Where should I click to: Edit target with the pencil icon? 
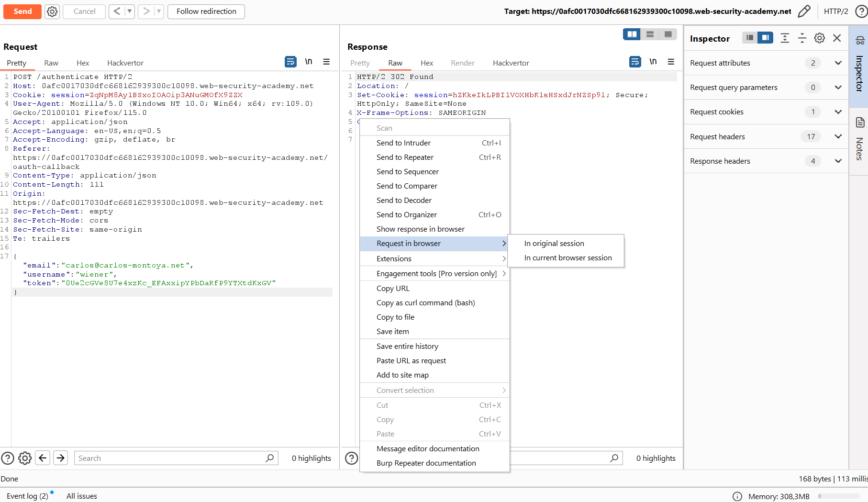click(x=804, y=11)
